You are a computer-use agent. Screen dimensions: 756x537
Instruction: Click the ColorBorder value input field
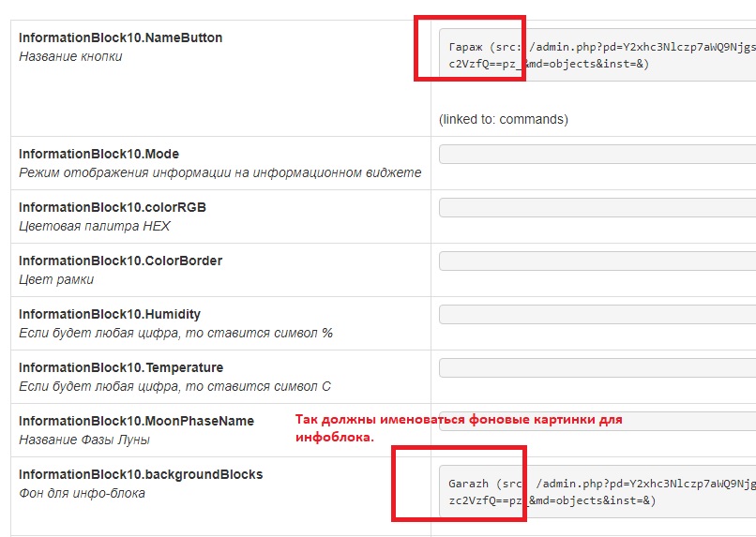coord(597,261)
